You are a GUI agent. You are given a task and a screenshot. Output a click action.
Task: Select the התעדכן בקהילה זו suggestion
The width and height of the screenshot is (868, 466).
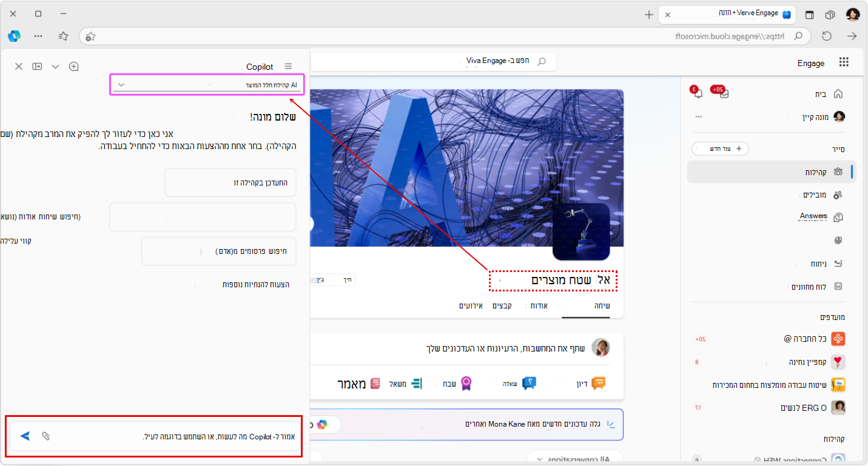[230, 182]
